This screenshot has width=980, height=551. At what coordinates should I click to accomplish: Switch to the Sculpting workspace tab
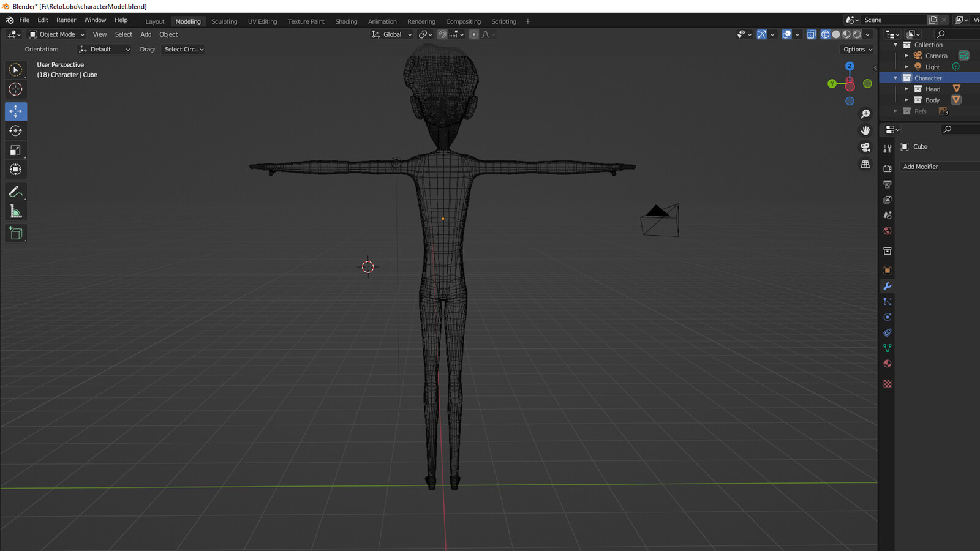click(x=224, y=21)
